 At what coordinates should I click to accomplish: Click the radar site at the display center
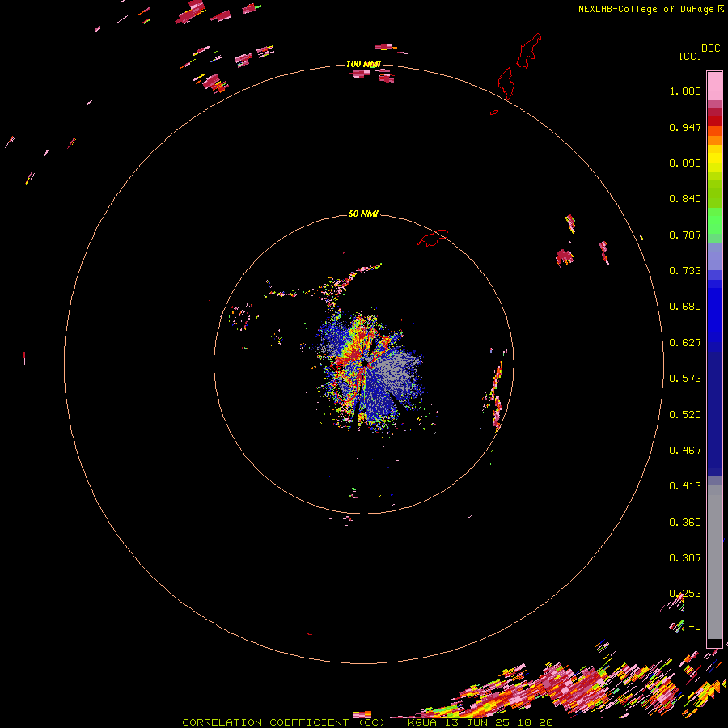click(365, 362)
